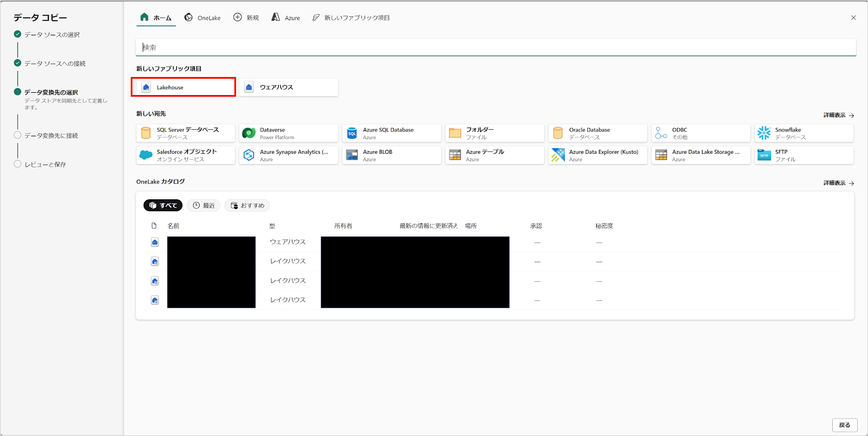Screen dimensions: 868x436
Task: Click the Salesforce オブジェクト icon
Action: (x=146, y=155)
